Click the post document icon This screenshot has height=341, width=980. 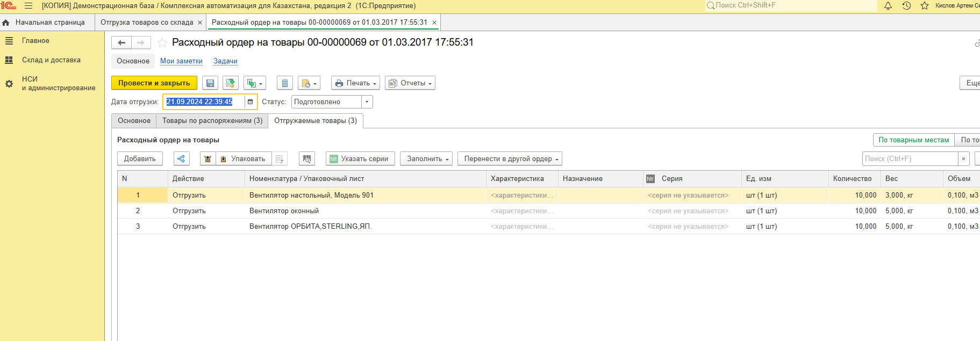(x=231, y=83)
